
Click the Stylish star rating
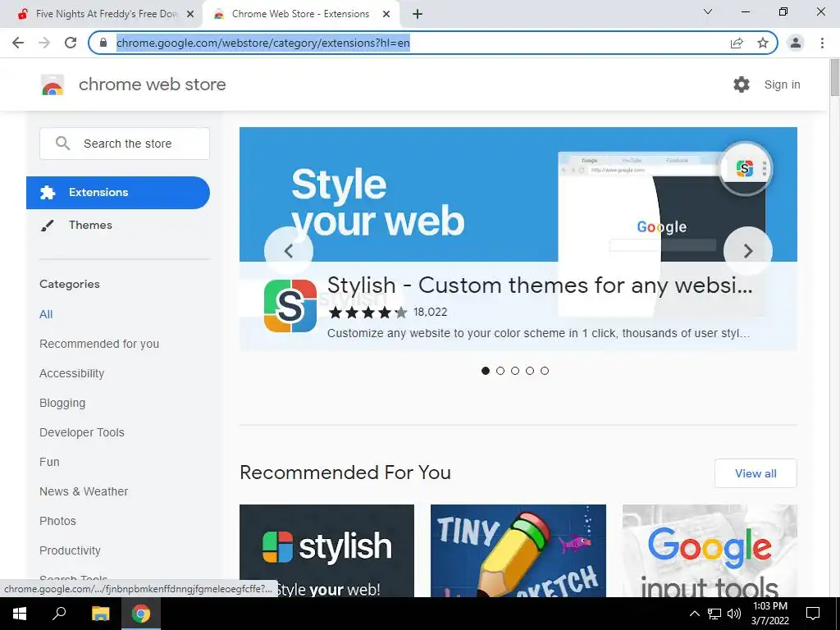368,313
